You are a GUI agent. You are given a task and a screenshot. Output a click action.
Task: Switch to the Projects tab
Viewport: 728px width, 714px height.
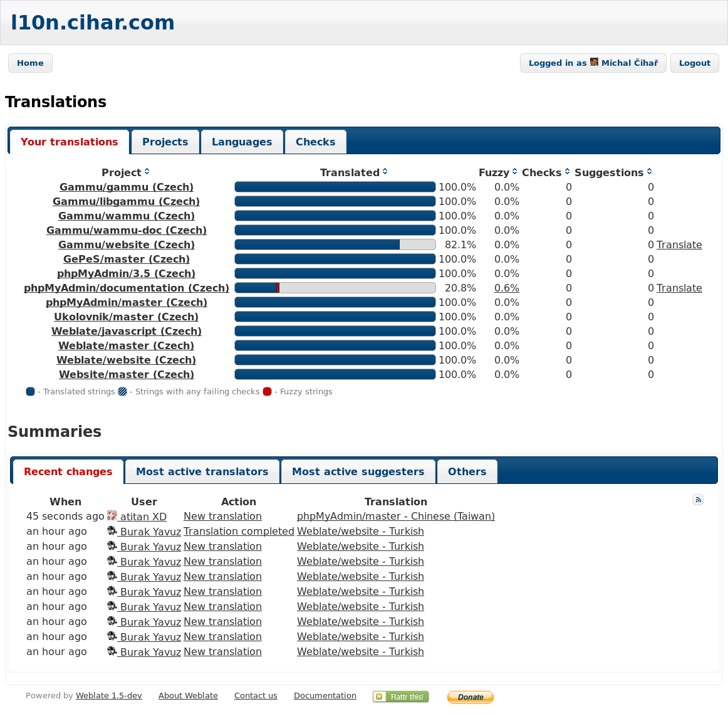point(165,142)
